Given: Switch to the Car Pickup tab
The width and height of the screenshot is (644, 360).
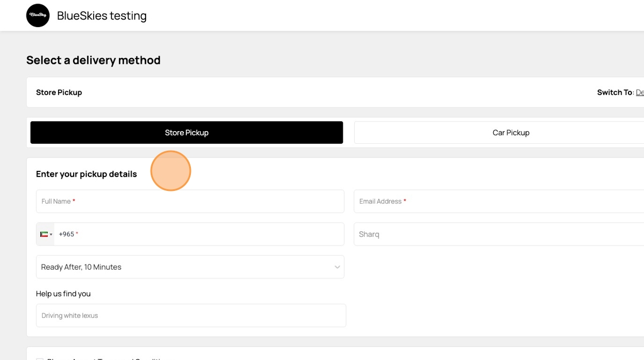Looking at the screenshot, I should pyautogui.click(x=511, y=132).
